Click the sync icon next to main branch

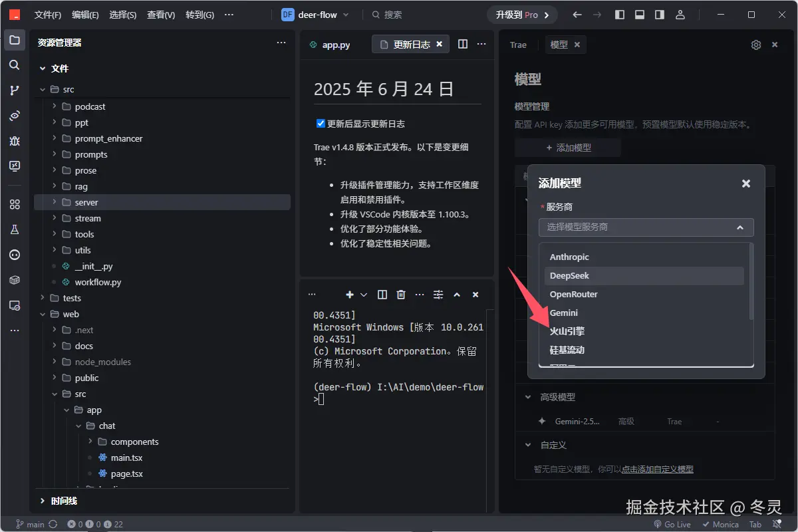[x=53, y=524]
